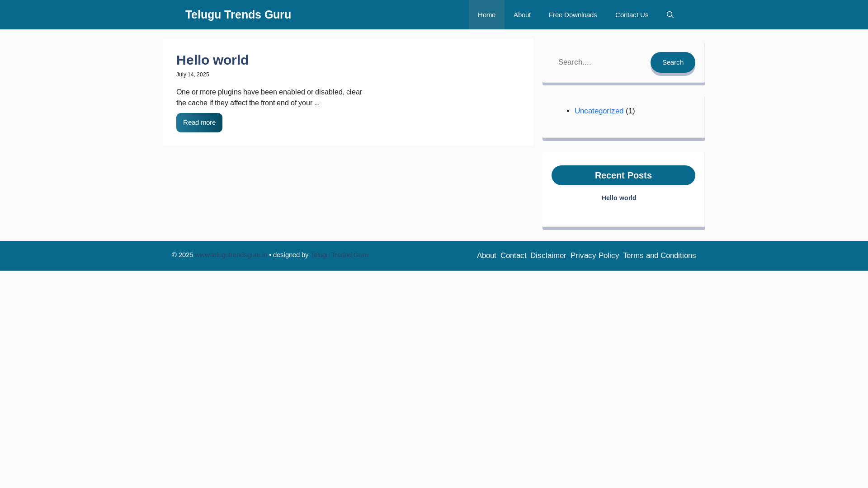Open Disclaimer link in footer
The height and width of the screenshot is (488, 868).
pos(548,256)
